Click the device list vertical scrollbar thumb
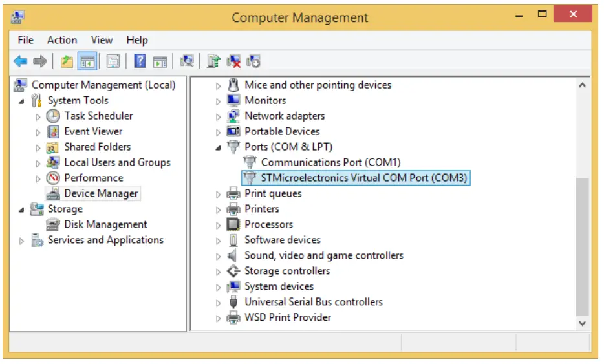 pos(582,246)
